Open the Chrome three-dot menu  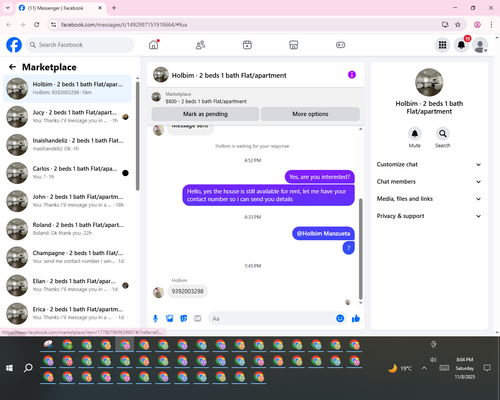(491, 25)
